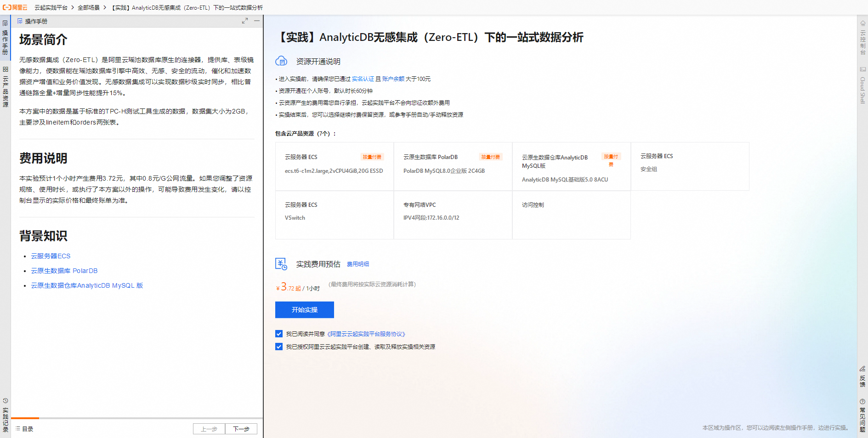Open the 实践记录 sidebar tab
868x438 pixels.
coord(5,415)
